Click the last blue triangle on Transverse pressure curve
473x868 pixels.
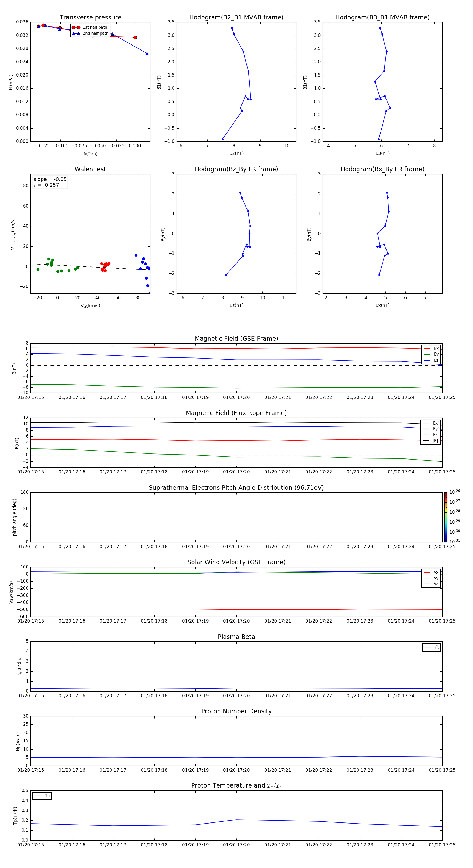click(x=147, y=54)
